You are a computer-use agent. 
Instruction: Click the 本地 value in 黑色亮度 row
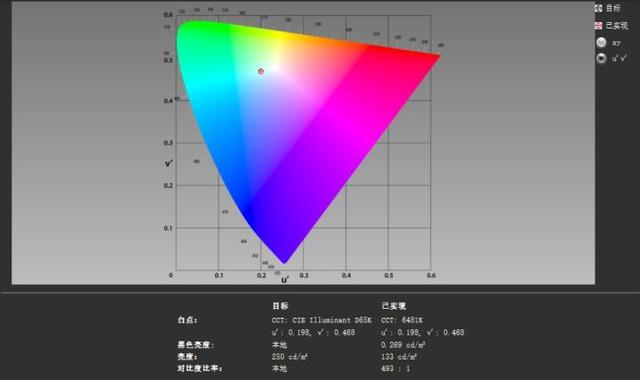pyautogui.click(x=280, y=345)
